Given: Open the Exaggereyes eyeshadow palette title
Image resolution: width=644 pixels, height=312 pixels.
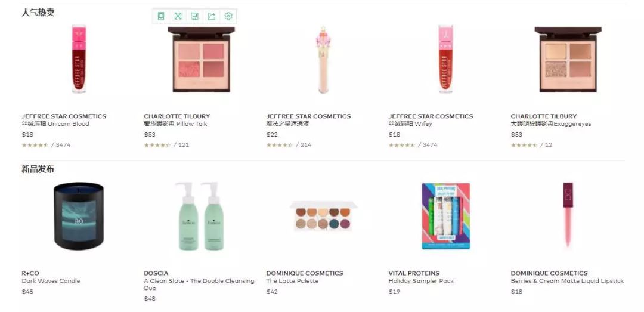Looking at the screenshot, I should (x=551, y=123).
